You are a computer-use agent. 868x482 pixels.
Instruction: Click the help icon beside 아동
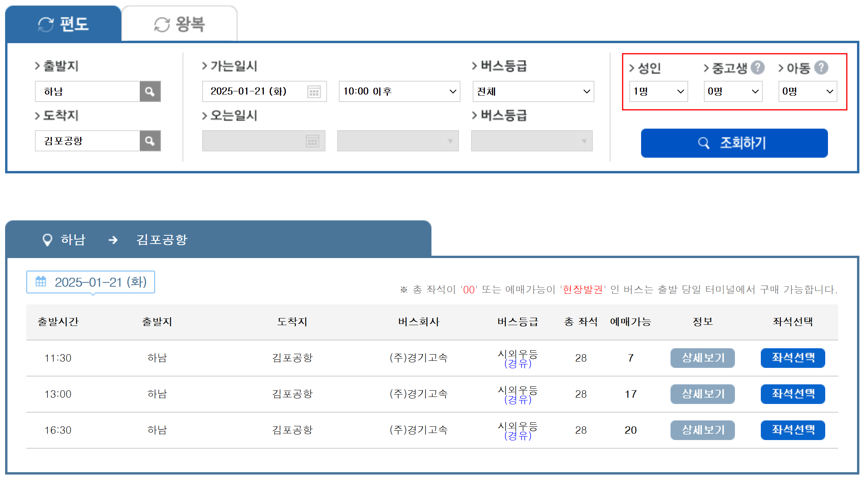click(821, 67)
